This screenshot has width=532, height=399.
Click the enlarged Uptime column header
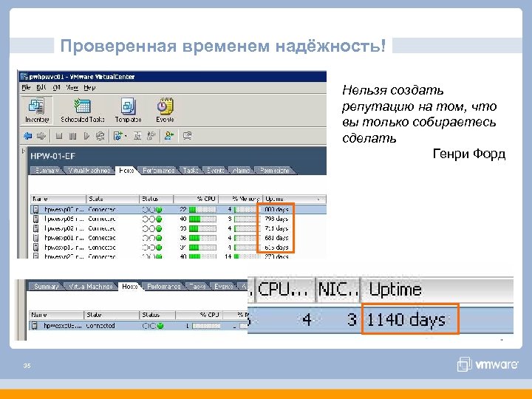coord(437,290)
